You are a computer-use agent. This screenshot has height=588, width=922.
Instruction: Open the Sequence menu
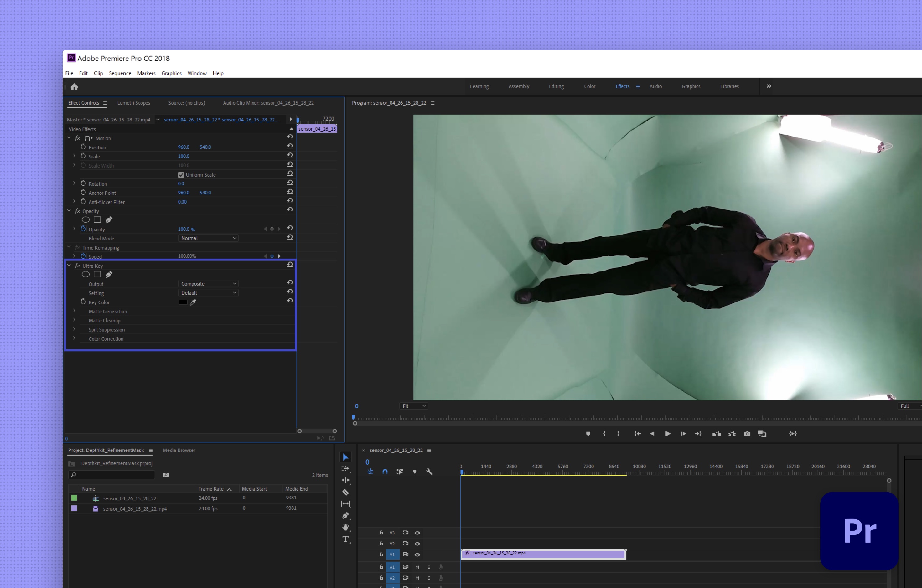tap(120, 73)
